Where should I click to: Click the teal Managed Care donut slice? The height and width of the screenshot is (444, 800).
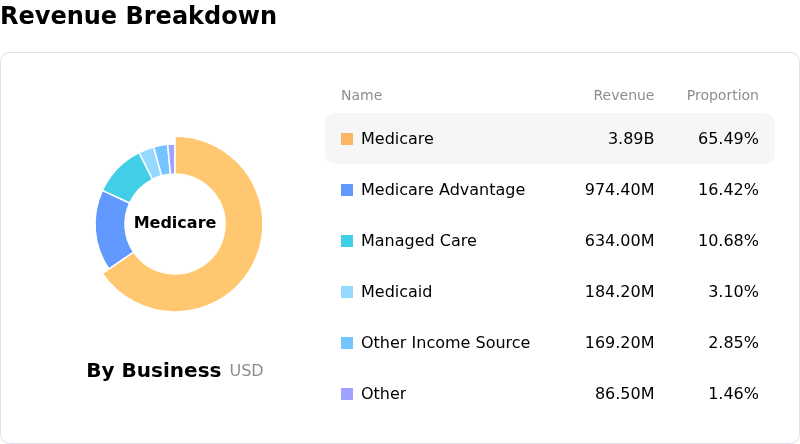point(127,177)
